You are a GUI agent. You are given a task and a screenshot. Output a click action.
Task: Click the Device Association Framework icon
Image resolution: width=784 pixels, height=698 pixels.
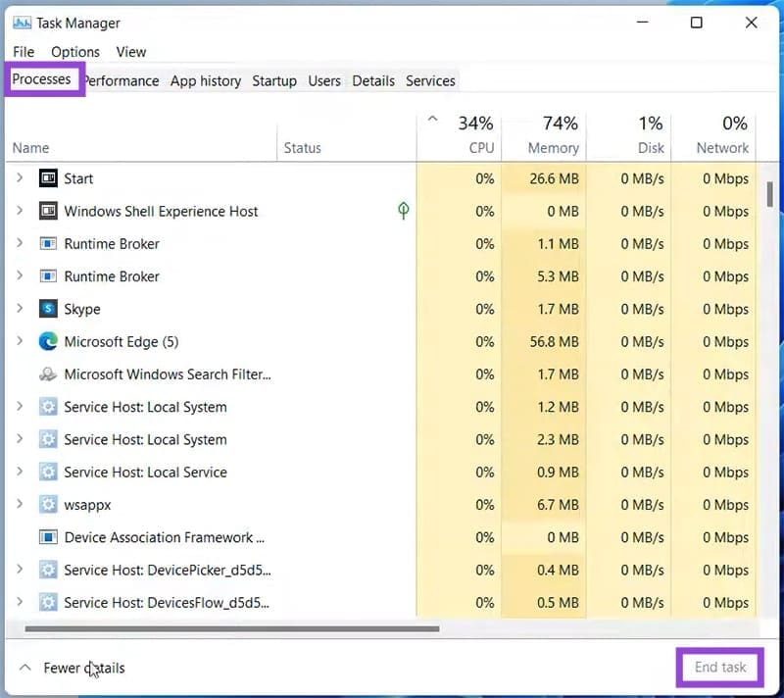tap(47, 537)
